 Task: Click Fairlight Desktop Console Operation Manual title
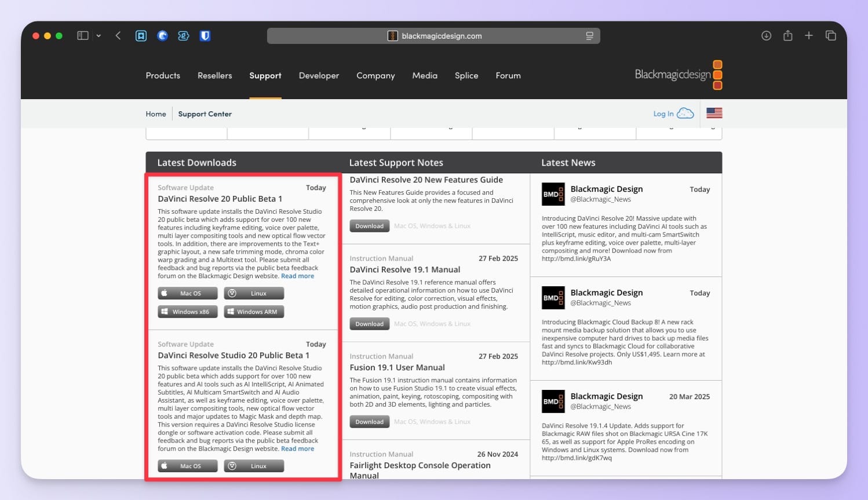(420, 470)
